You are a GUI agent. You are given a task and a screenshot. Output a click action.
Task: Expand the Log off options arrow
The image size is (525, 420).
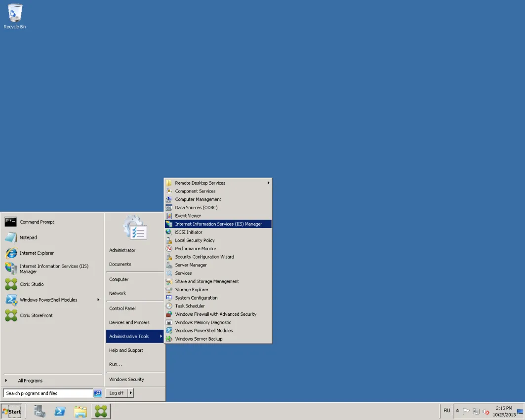pyautogui.click(x=131, y=393)
